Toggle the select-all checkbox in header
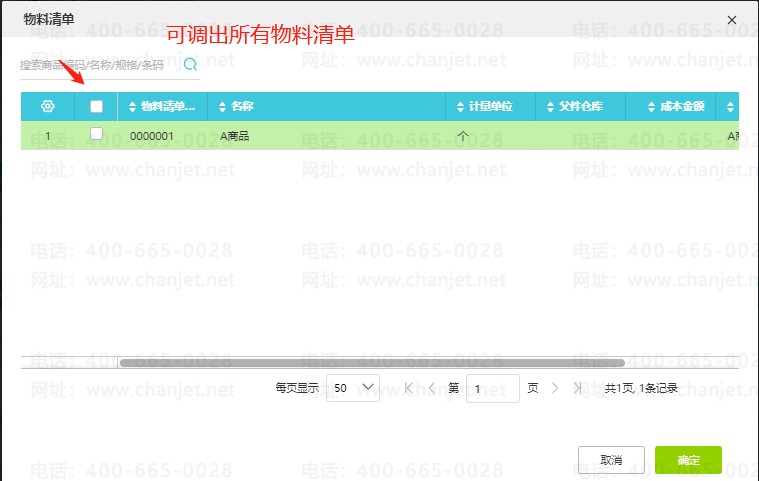 coord(96,106)
